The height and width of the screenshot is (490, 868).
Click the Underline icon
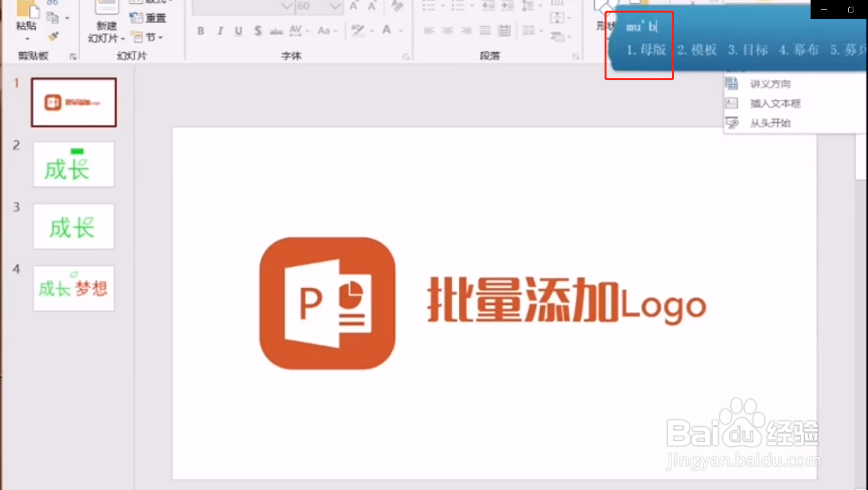(238, 31)
